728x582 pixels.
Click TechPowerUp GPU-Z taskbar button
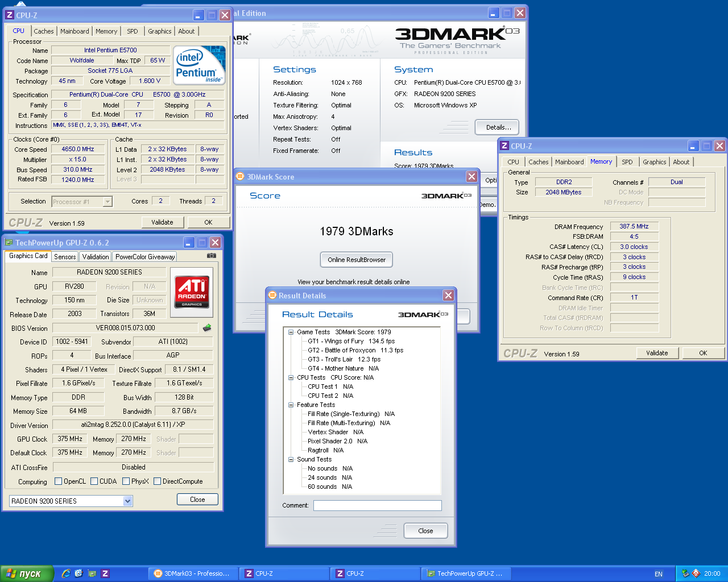click(466, 573)
